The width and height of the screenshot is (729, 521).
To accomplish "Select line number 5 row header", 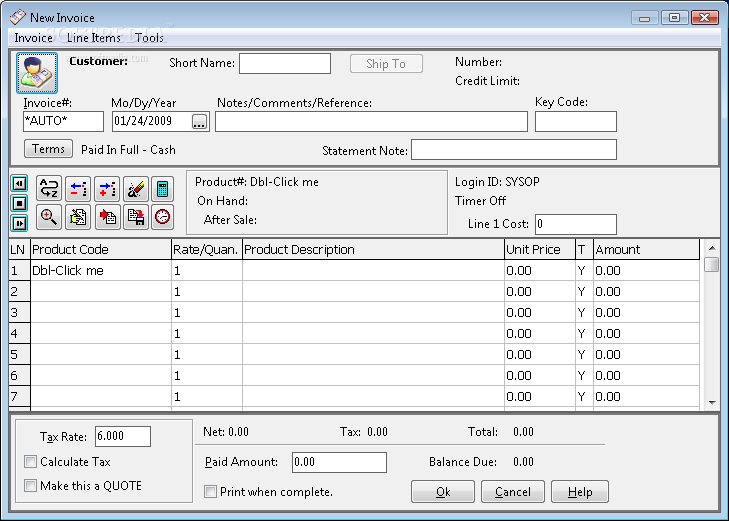I will (19, 355).
